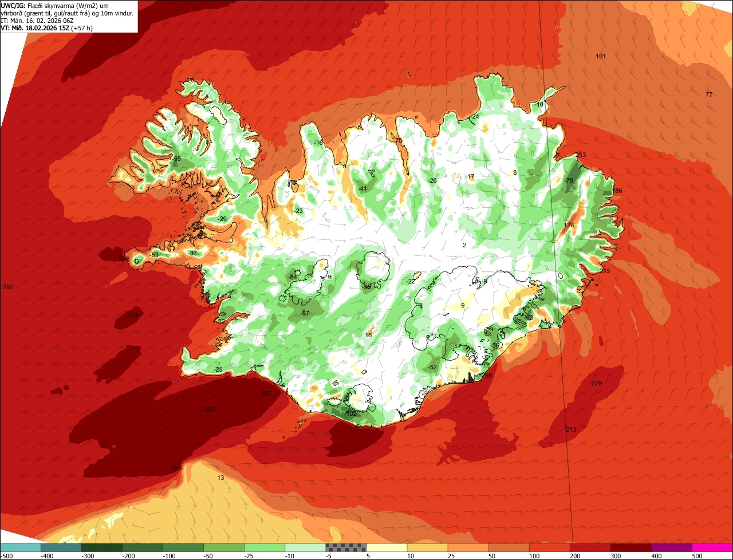Click the map value 292 at the west edge

click(x=8, y=287)
